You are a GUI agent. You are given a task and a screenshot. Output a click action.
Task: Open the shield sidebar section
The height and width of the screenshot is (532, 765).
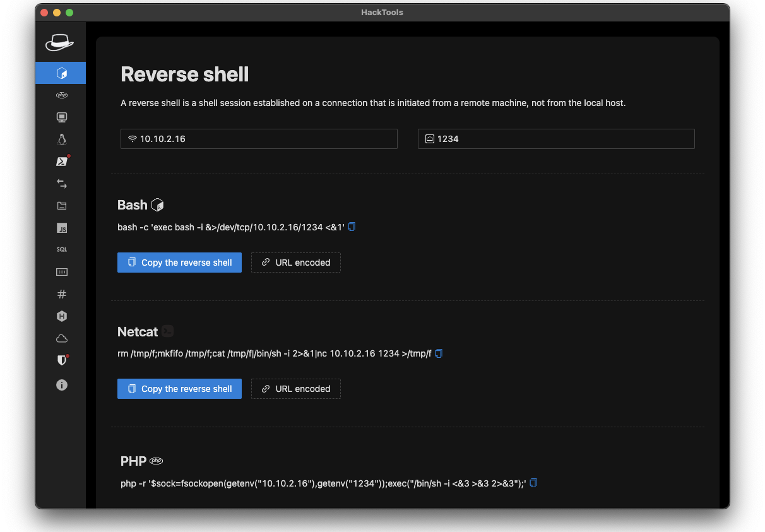[x=61, y=360]
